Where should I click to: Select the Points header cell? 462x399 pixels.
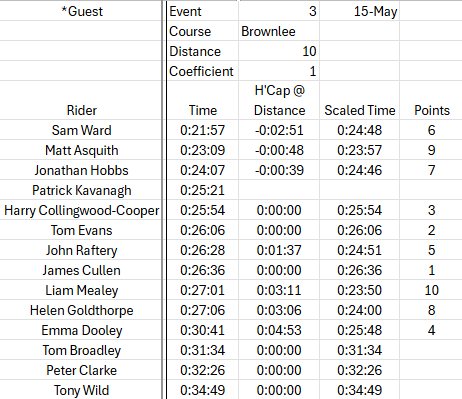click(431, 110)
